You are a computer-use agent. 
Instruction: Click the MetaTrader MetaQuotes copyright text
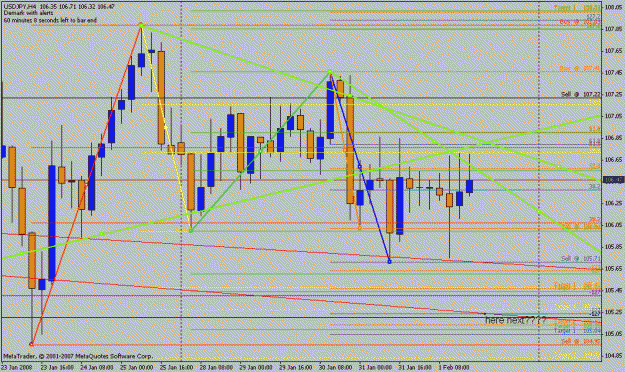pos(78,356)
